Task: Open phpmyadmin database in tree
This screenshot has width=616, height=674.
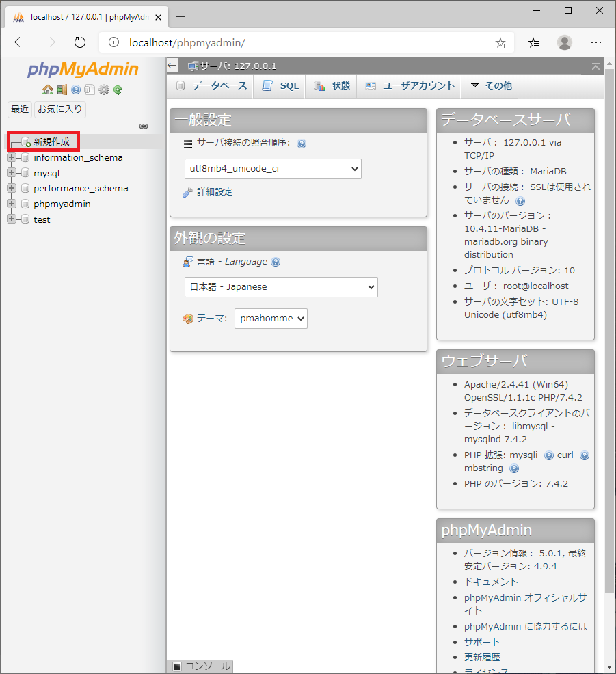Action: pos(62,204)
